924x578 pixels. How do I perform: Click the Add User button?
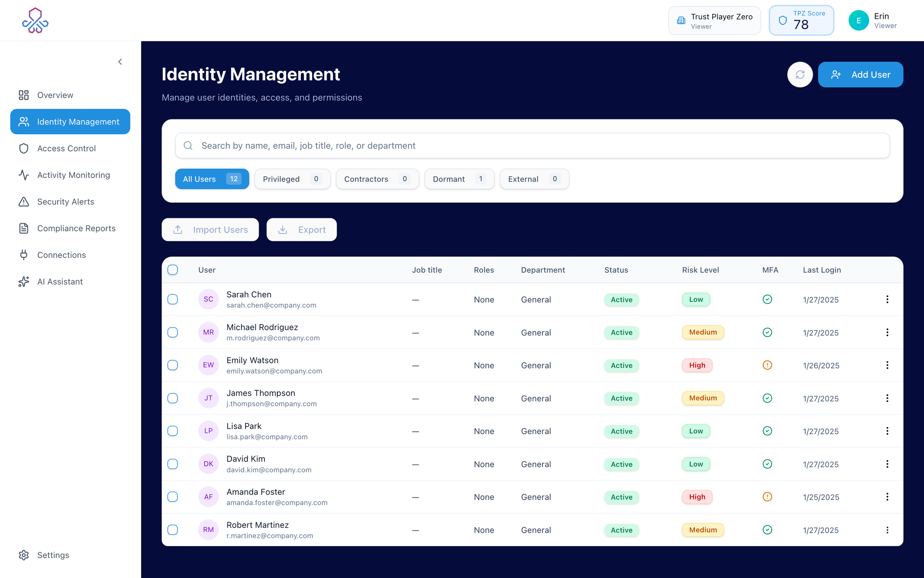tap(860, 75)
